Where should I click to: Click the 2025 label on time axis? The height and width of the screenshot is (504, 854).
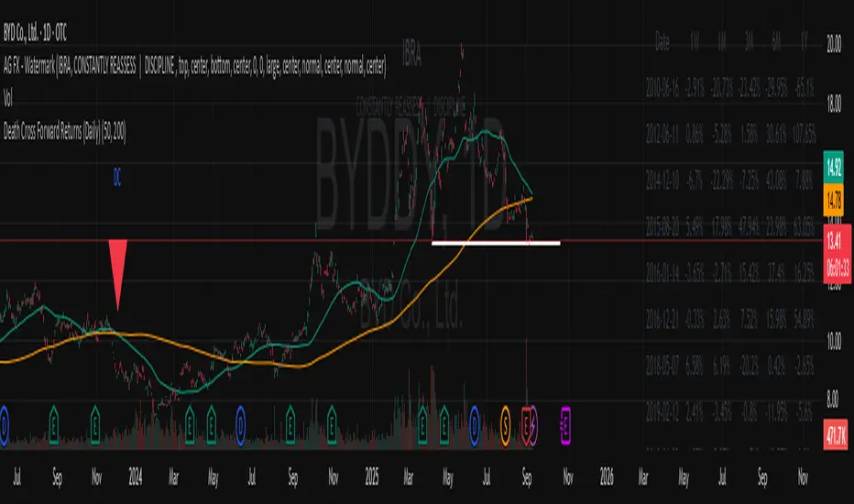click(x=372, y=477)
